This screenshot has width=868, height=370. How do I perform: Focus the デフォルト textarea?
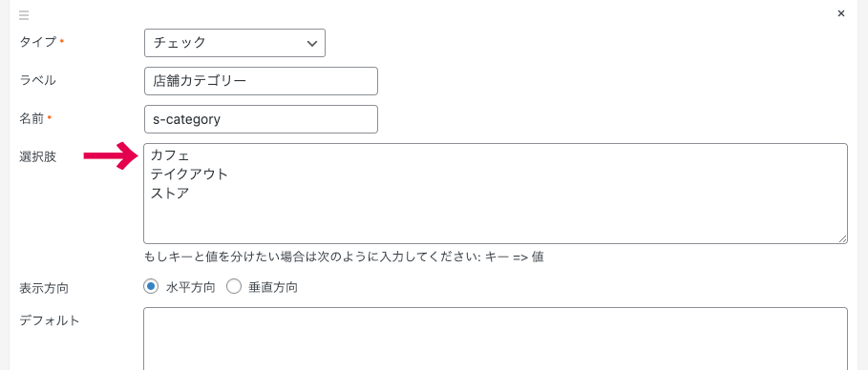496,339
